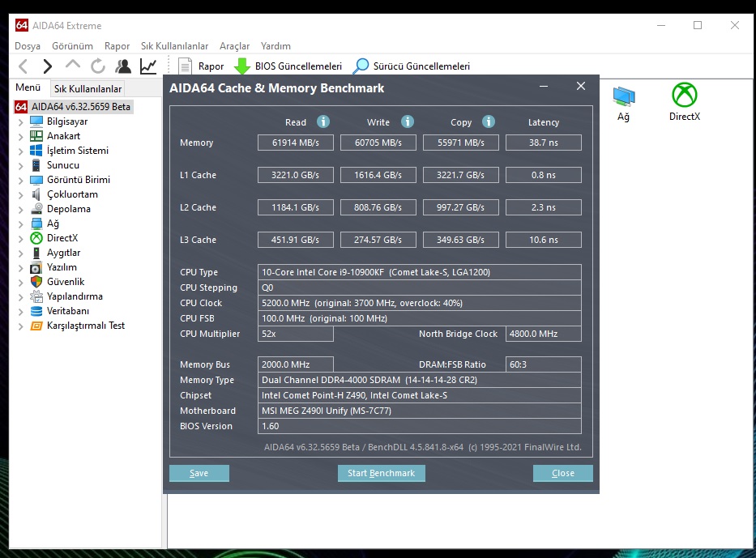Screen dimensions: 756x558
Task: Click the Read info icon
Action: [x=323, y=121]
